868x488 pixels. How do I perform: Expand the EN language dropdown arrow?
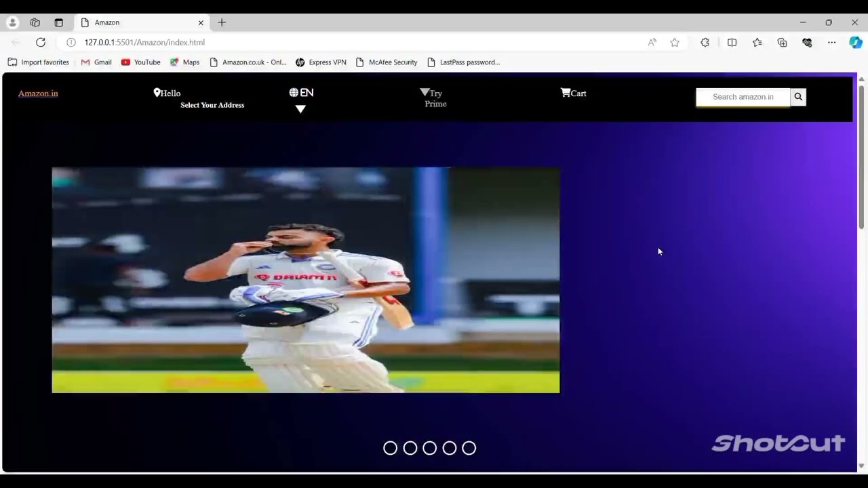click(x=300, y=109)
